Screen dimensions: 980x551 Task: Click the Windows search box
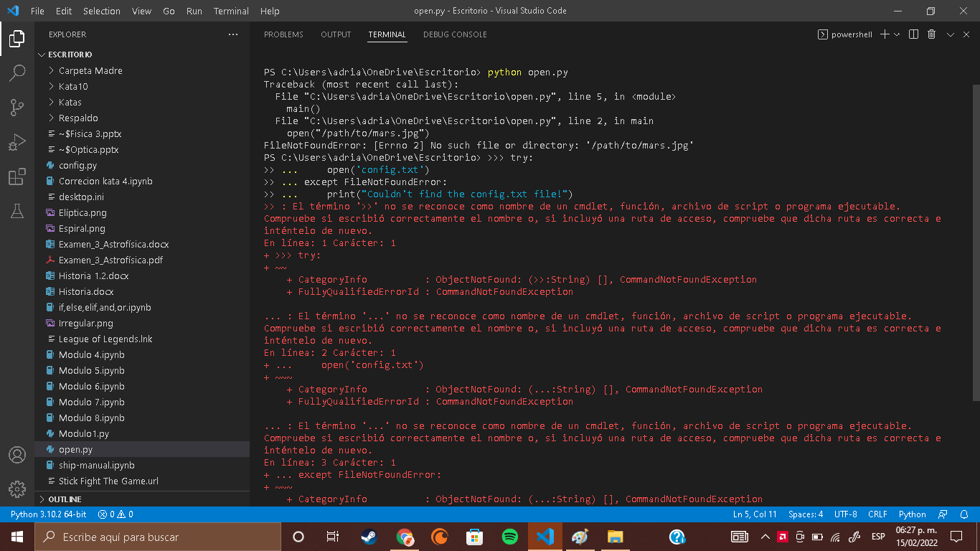(158, 537)
